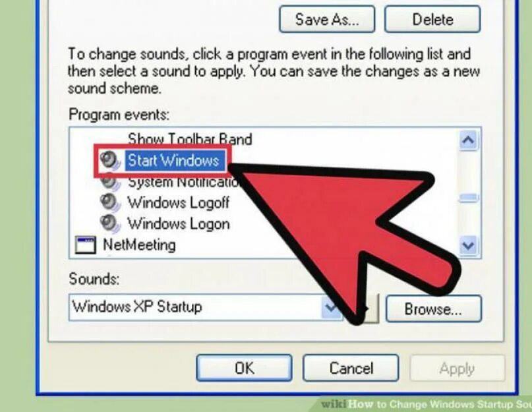Open the Save As scheme dialog
The image size is (532, 412).
pos(327,19)
